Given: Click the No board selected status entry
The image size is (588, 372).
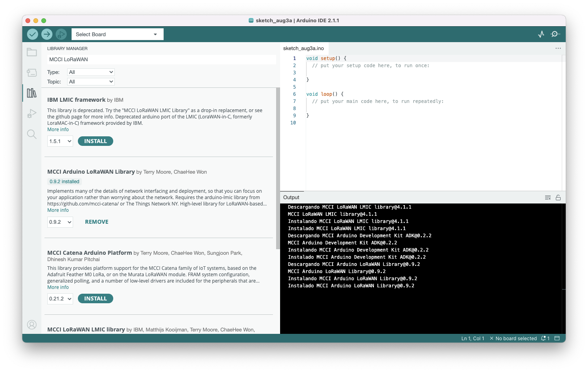Looking at the screenshot, I should coord(513,339).
